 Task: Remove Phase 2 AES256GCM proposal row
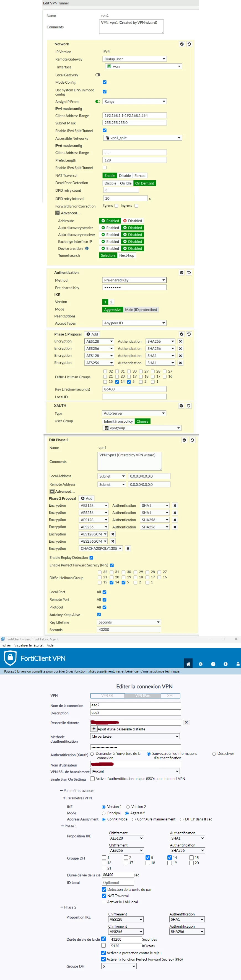[113, 541]
